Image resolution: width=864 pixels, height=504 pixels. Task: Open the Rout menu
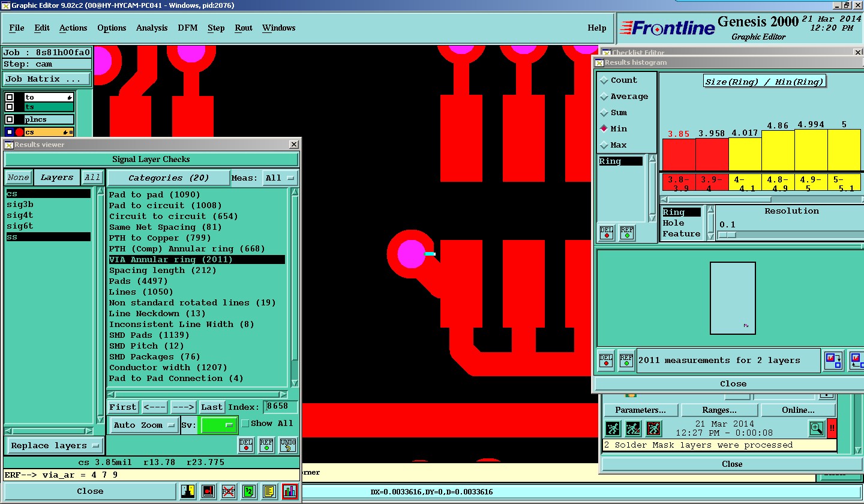coord(244,28)
